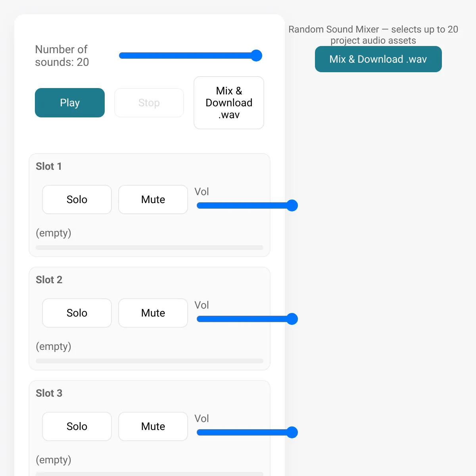Click the Slot 2 progress bar
476x476 pixels.
150,361
